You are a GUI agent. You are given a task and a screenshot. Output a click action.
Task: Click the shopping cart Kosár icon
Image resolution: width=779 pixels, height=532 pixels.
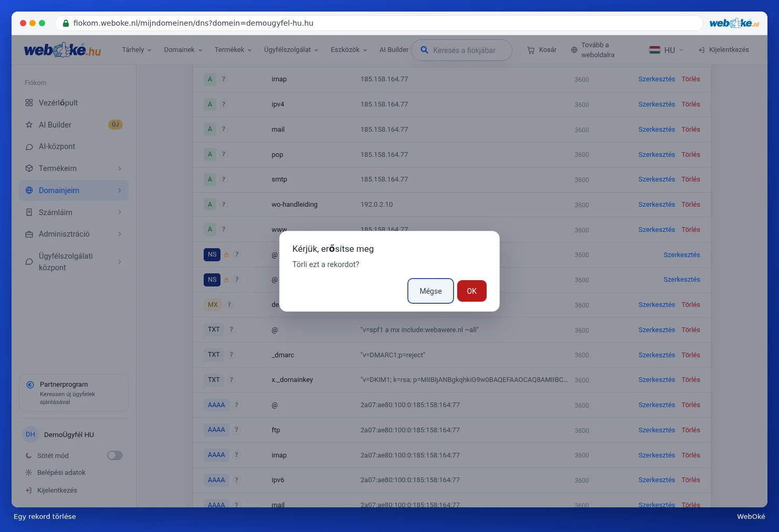point(531,50)
